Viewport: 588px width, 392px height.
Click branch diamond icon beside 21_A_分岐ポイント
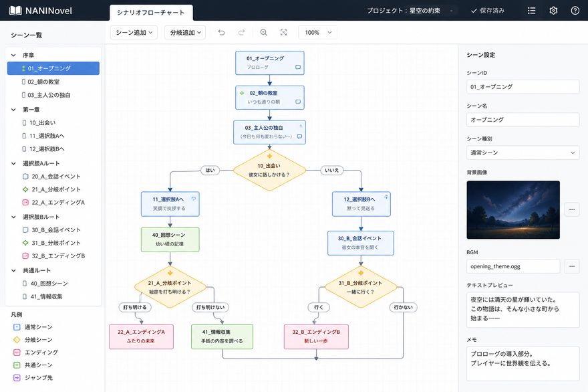25,189
